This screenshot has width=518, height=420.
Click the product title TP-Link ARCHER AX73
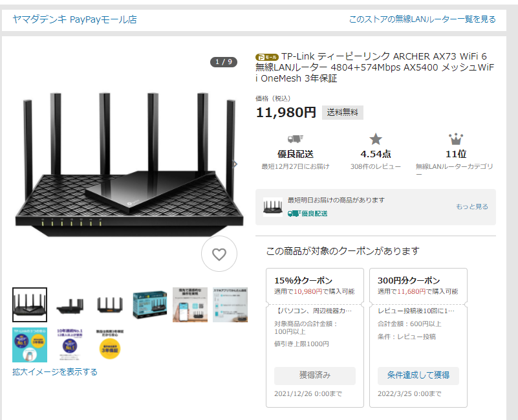click(x=374, y=67)
